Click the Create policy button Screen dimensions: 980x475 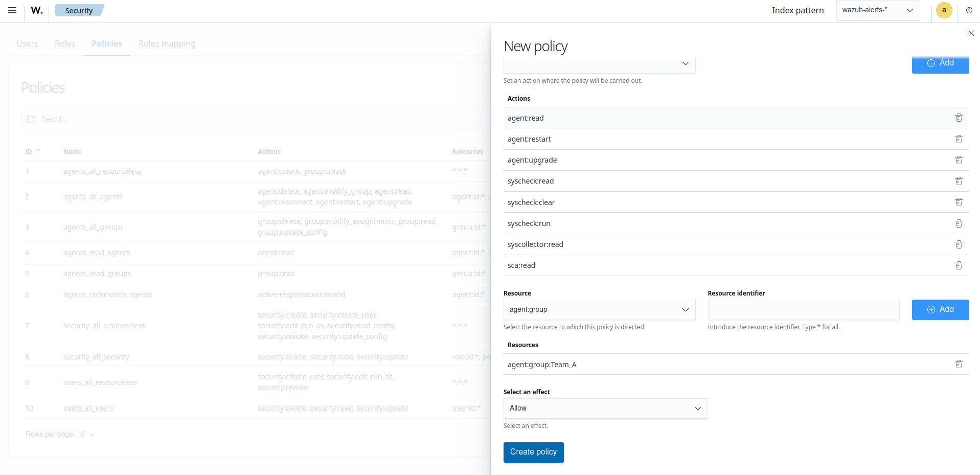(533, 452)
